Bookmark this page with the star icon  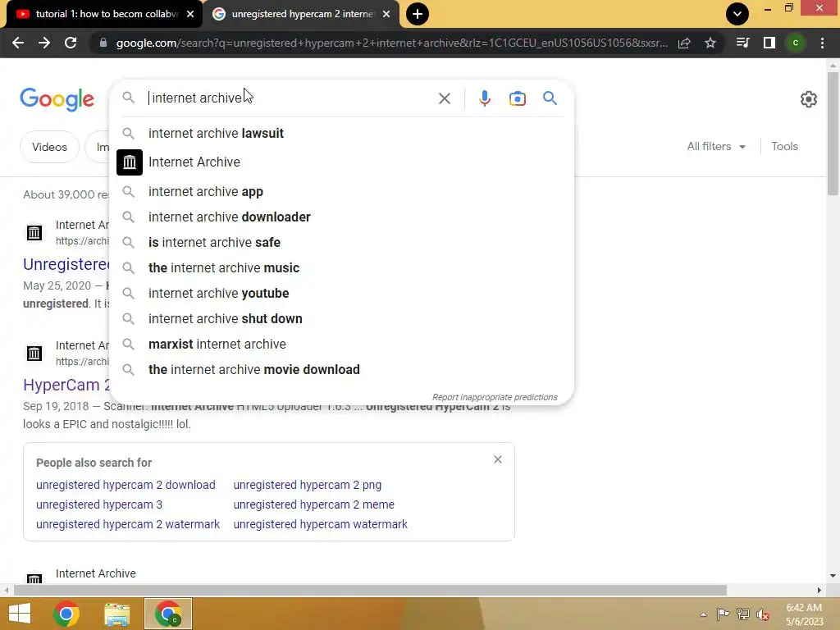coord(710,43)
